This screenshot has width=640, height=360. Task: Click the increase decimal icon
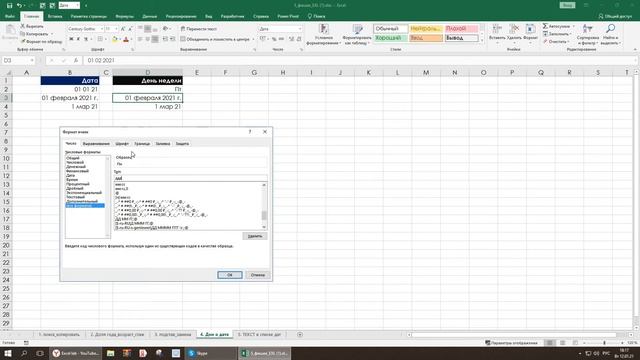pyautogui.click(x=291, y=39)
